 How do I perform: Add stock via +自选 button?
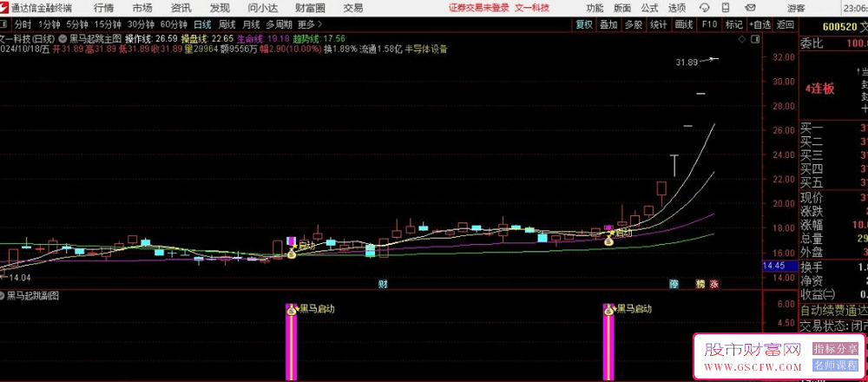pos(760,24)
